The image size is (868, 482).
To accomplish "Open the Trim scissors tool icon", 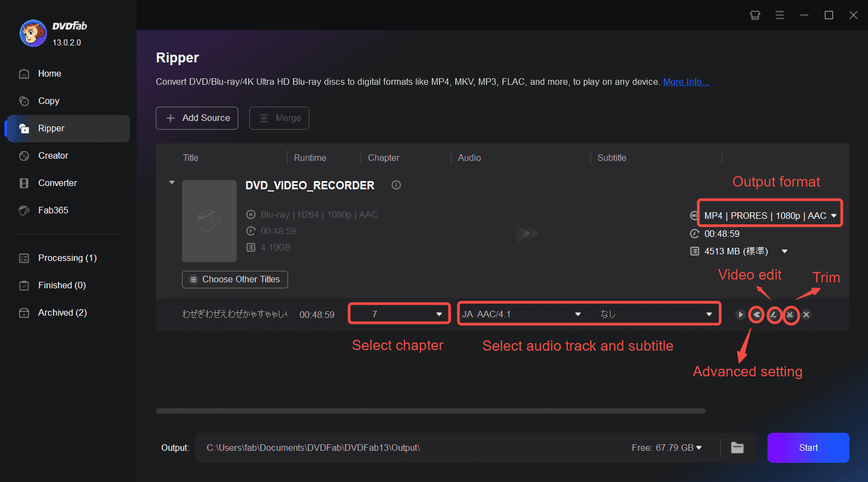I will (790, 315).
